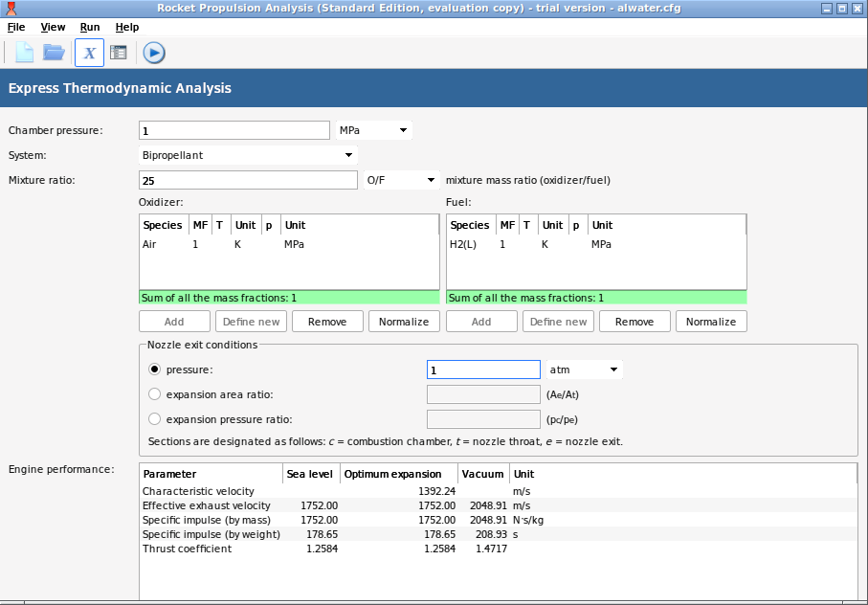Maximize the Rocket Propulsion Analysis window
This screenshot has height=605, width=868.
pyautogui.click(x=842, y=9)
